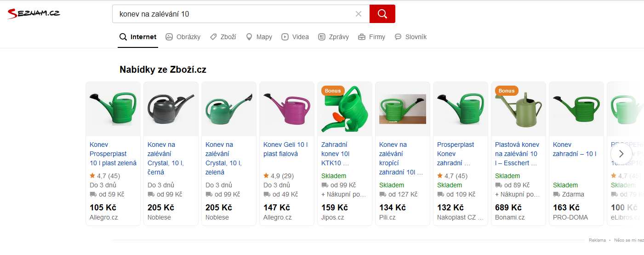Switch to the Videa tab
The height and width of the screenshot is (255, 644).
tap(295, 37)
